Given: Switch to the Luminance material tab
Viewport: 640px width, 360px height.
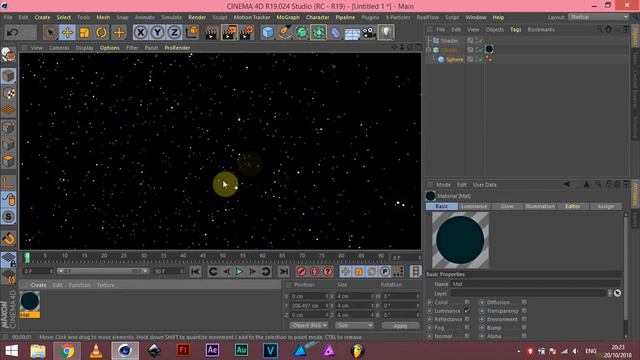Looking at the screenshot, I should pyautogui.click(x=474, y=207).
